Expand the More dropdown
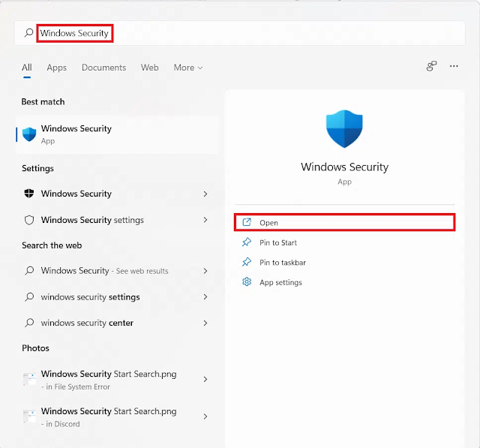The height and width of the screenshot is (448, 480). pos(188,68)
